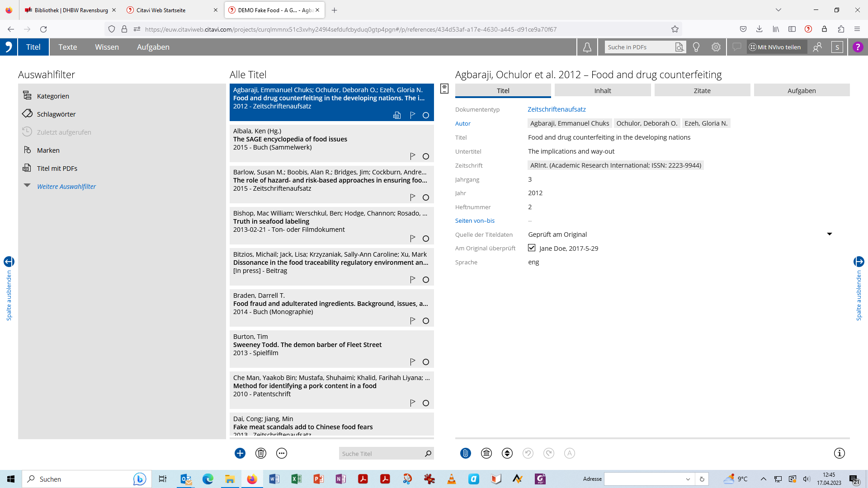Click the Autor field label link
The height and width of the screenshot is (488, 868).
point(463,123)
